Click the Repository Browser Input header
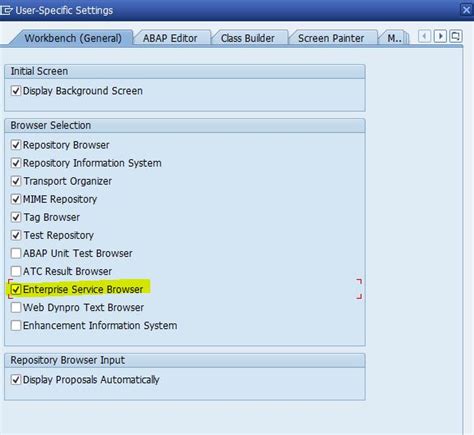 pos(185,360)
